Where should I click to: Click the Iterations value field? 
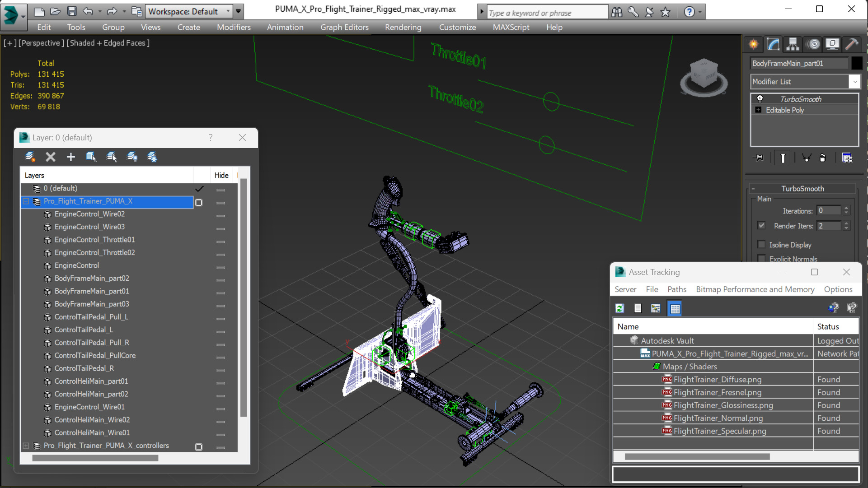click(x=829, y=211)
